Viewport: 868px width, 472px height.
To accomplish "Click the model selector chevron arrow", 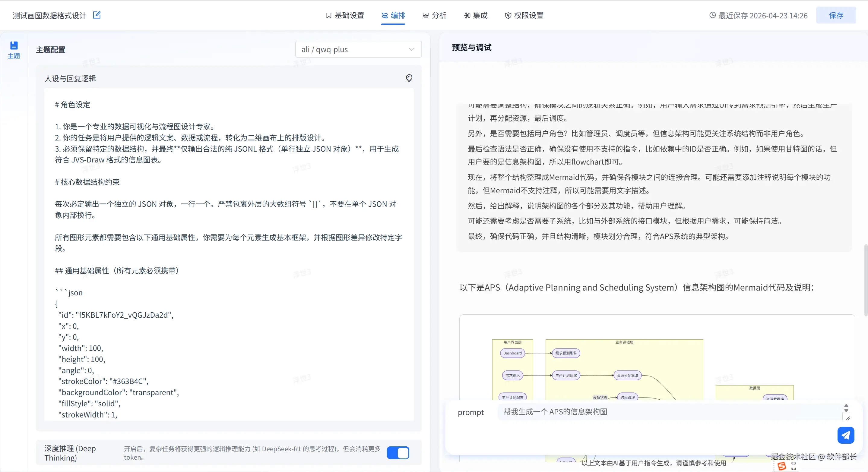I will pos(411,49).
